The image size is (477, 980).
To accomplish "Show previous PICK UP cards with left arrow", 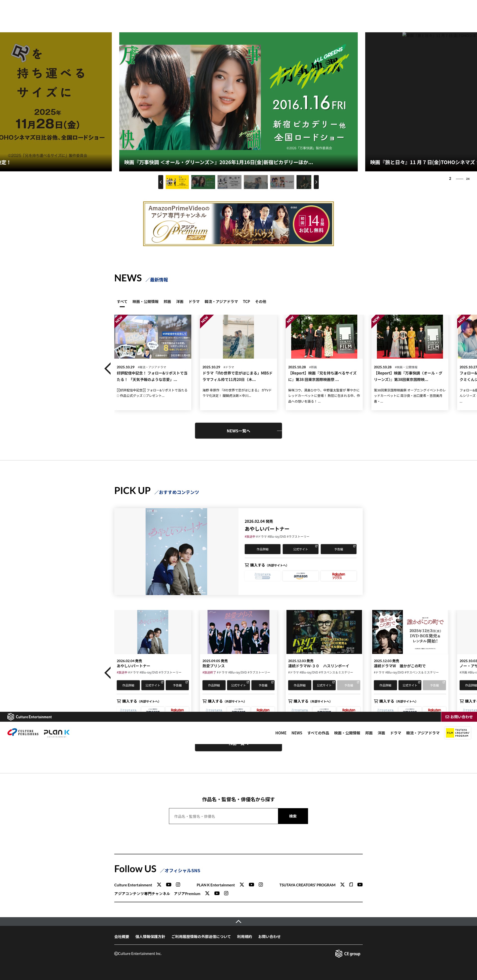I will tap(108, 673).
